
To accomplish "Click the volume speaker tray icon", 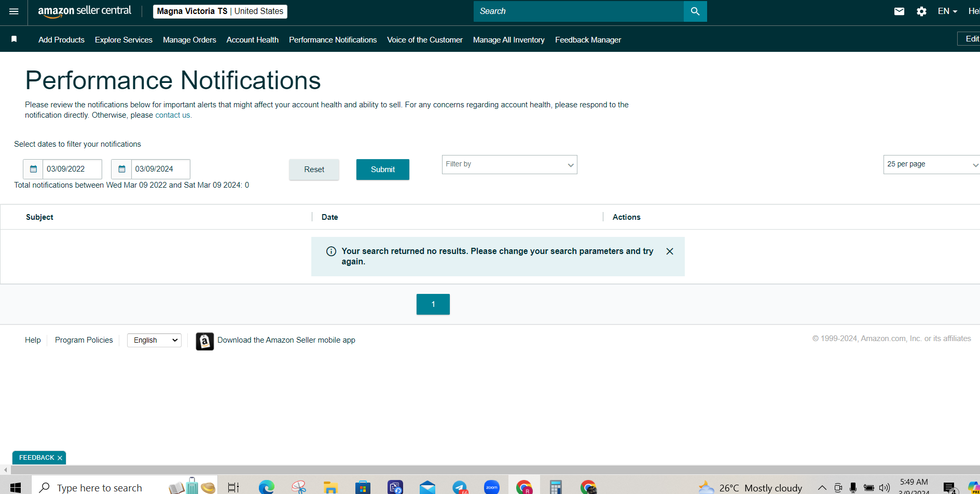I will (884, 487).
